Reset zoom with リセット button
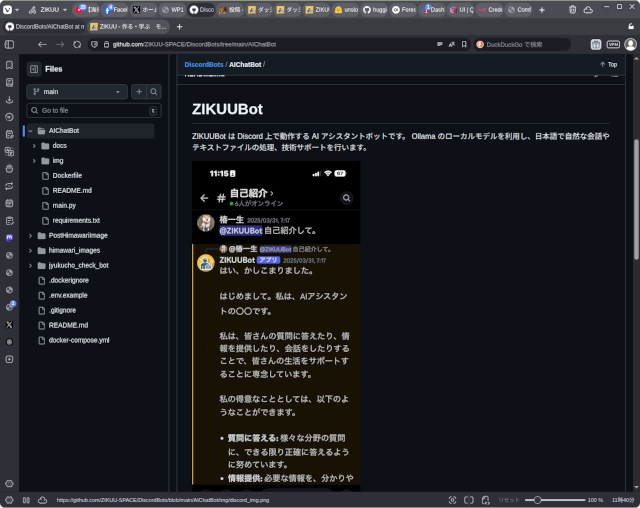Image resolution: width=640 pixels, height=508 pixels. (x=509, y=500)
